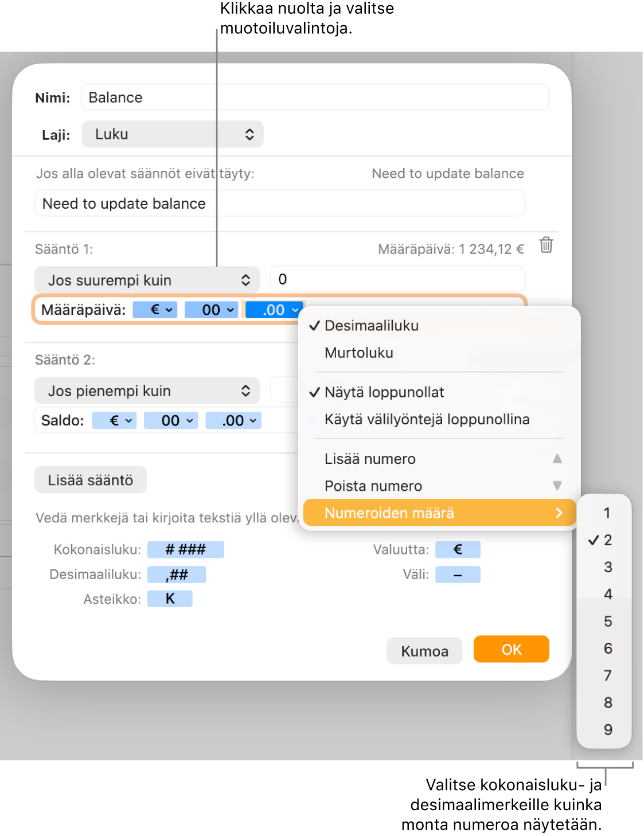644x836 pixels.
Task: Open Numeroiden määrä submenu
Action: pos(440,513)
